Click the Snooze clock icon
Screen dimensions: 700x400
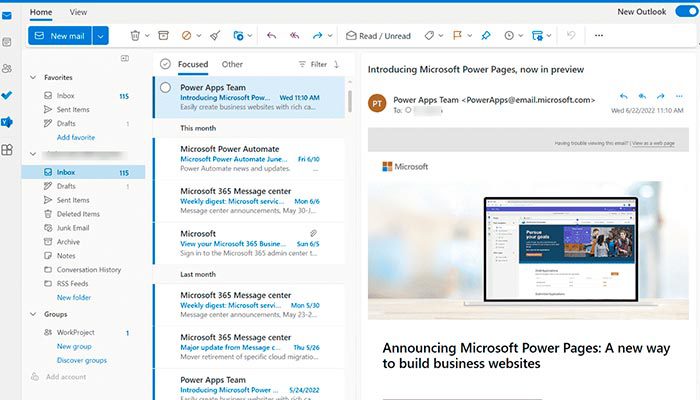pyautogui.click(x=511, y=35)
